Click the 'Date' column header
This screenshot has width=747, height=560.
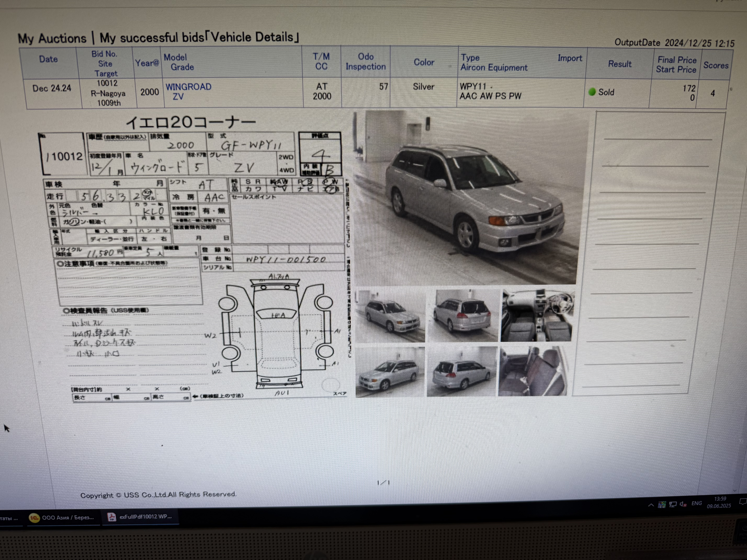tap(48, 59)
